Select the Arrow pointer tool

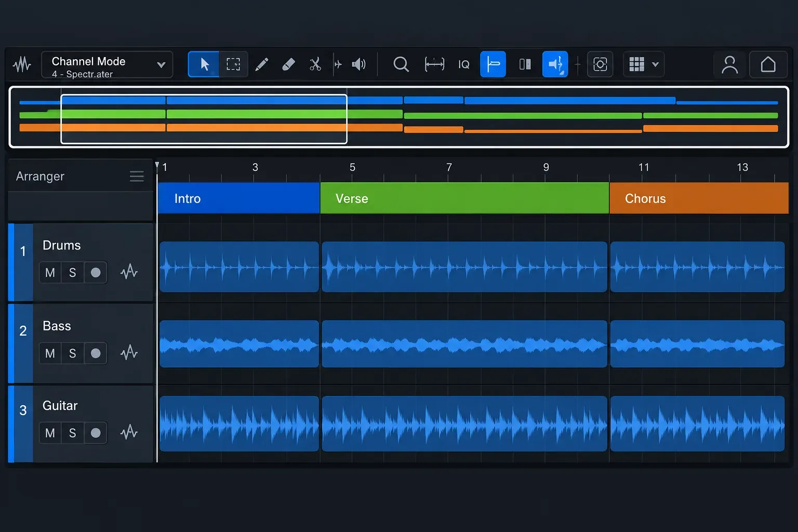click(x=204, y=64)
